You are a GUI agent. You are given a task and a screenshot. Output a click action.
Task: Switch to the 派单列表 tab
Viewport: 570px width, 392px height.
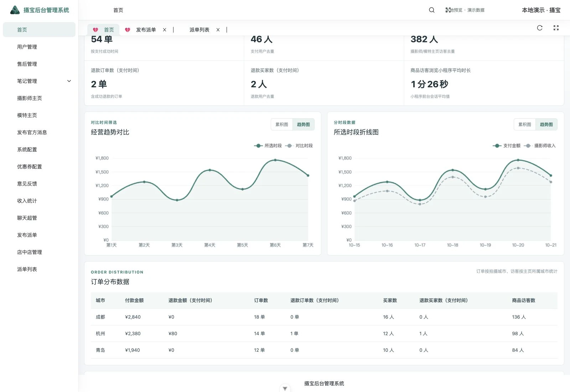coord(199,30)
